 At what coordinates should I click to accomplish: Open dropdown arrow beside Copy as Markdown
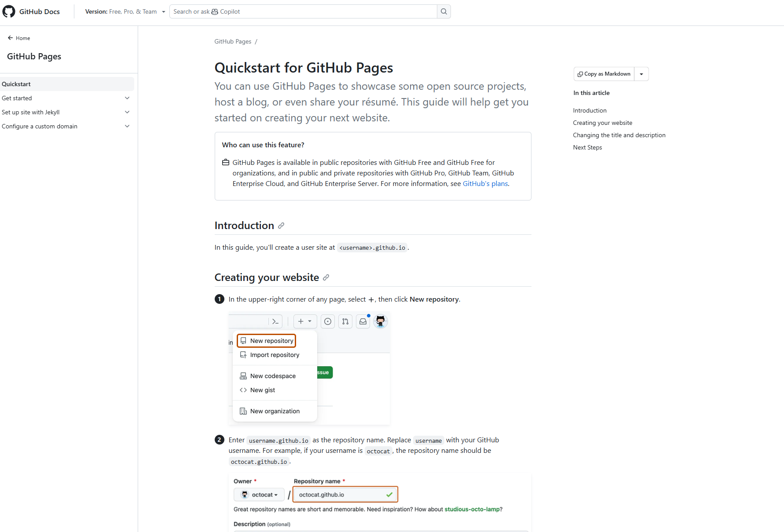[641, 74]
